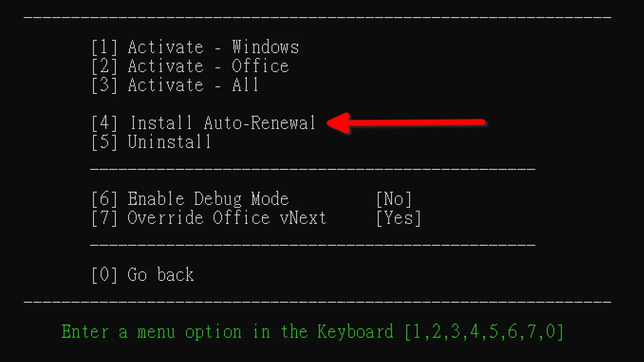
Task: Select the Activate - Windows option text
Action: click(x=213, y=47)
